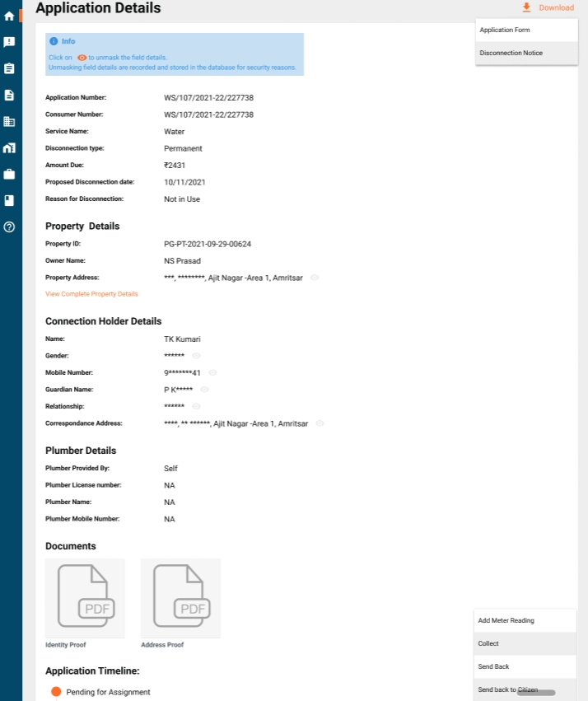Screen dimensions: 588x701
Task: Click View Complete Property Details link
Action: tap(91, 294)
